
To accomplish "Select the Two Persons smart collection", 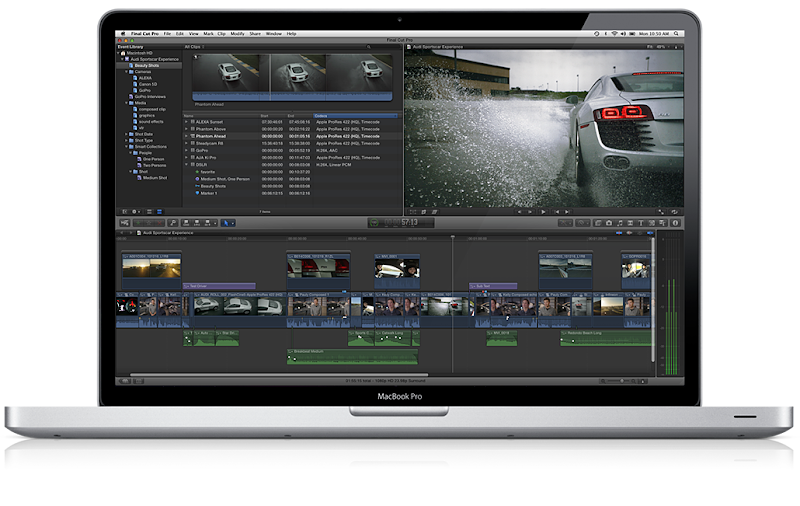I will pyautogui.click(x=154, y=165).
